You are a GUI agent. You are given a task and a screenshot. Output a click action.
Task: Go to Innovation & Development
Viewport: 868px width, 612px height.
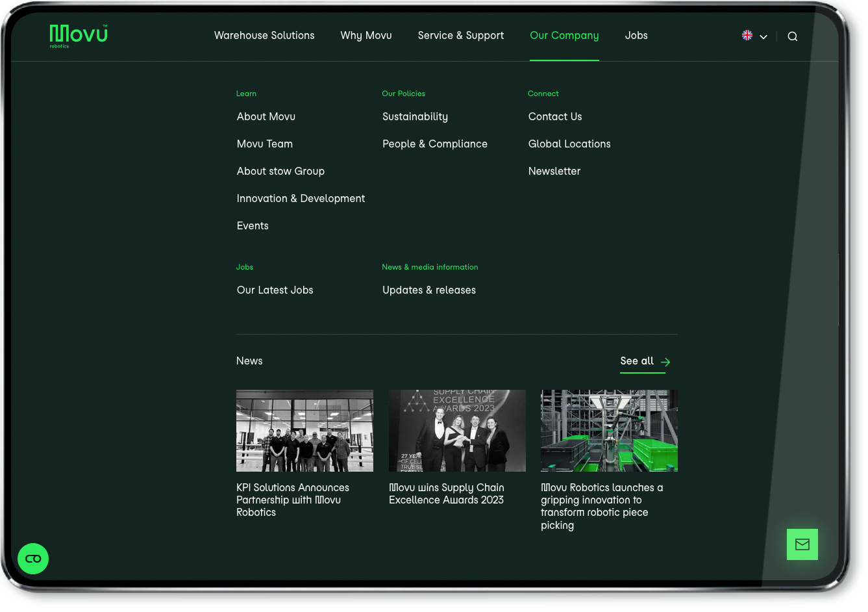click(x=301, y=199)
